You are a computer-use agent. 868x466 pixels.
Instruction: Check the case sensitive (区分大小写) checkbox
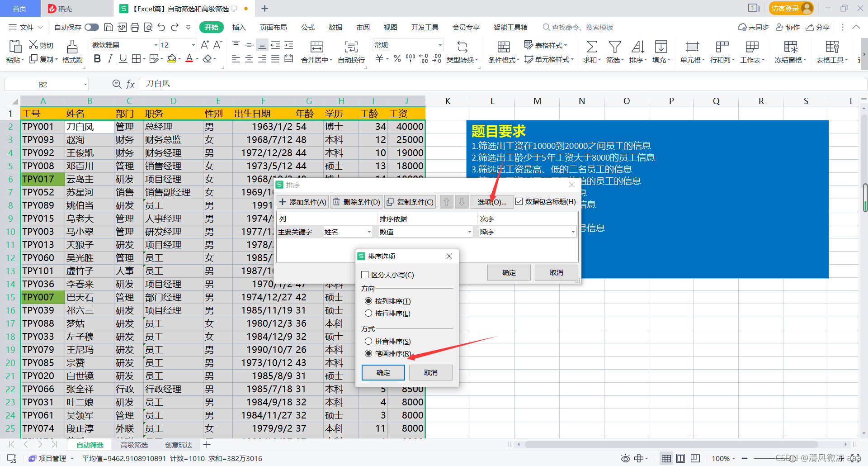365,275
